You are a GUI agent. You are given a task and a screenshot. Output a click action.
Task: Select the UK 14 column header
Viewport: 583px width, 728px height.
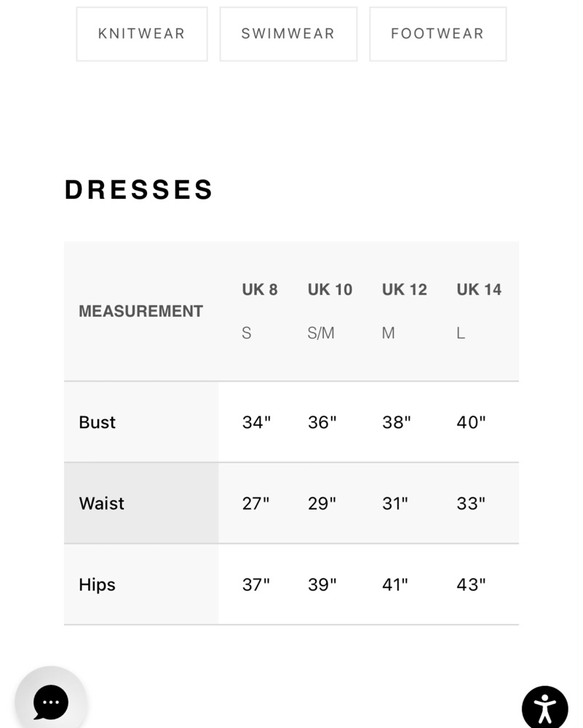(x=479, y=290)
